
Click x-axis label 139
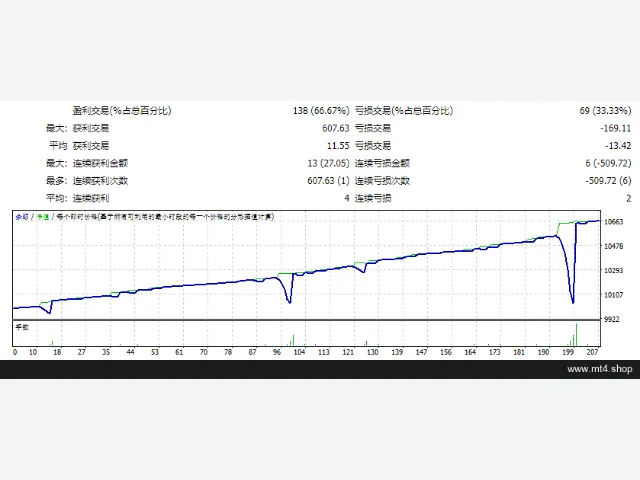[x=397, y=352]
